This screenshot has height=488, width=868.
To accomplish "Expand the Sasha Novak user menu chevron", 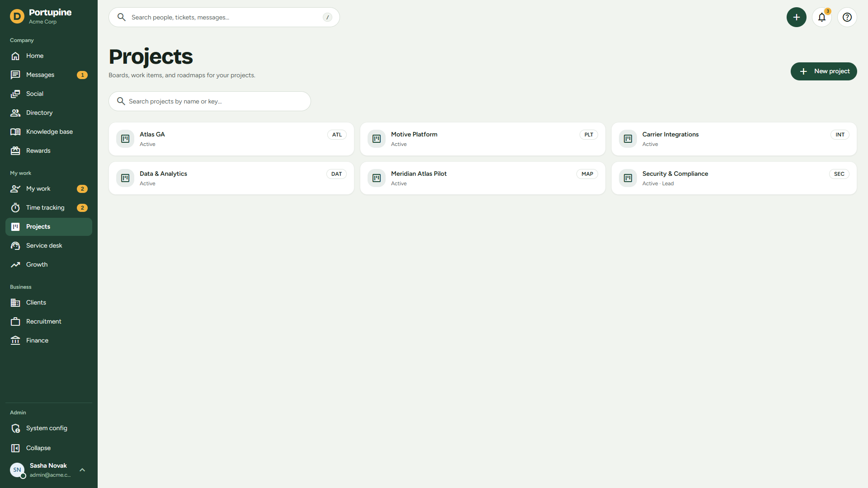I will click(x=82, y=470).
